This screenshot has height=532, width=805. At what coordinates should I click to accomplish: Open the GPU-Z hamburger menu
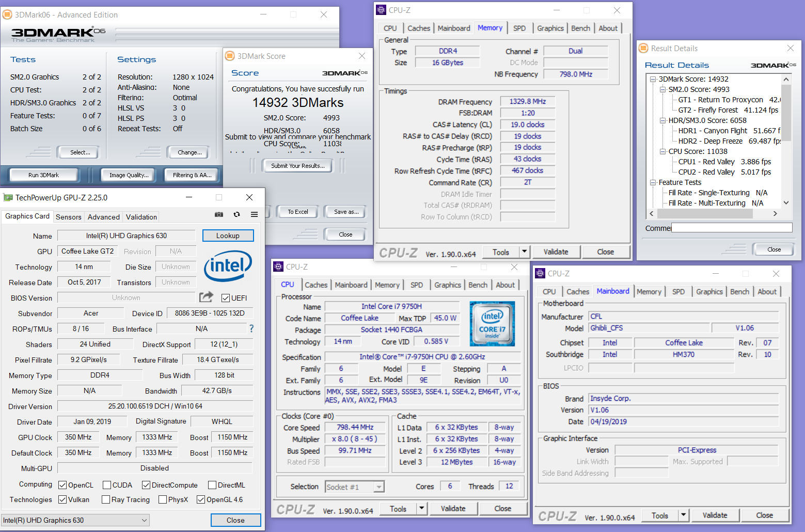[254, 214]
